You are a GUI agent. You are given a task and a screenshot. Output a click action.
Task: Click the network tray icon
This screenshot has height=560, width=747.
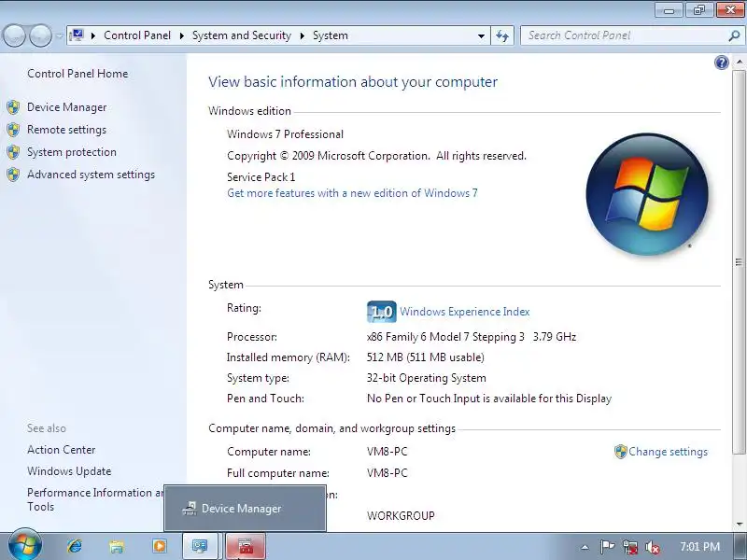(x=630, y=547)
